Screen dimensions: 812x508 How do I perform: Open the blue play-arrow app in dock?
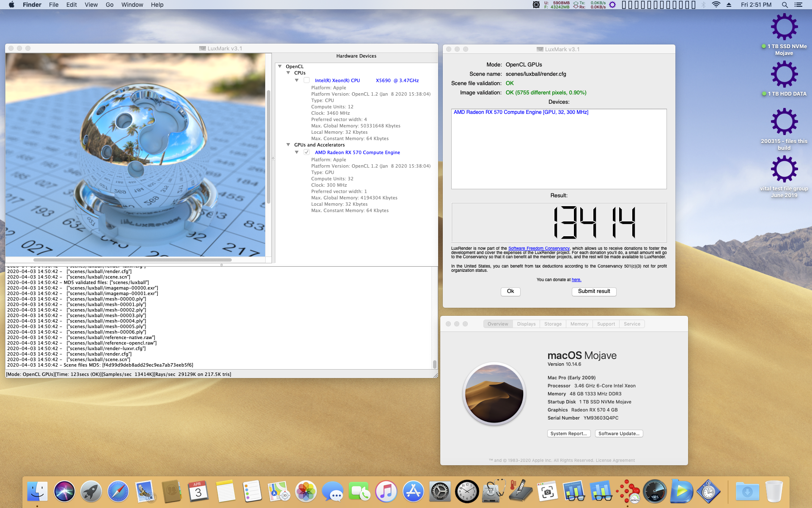tap(682, 491)
